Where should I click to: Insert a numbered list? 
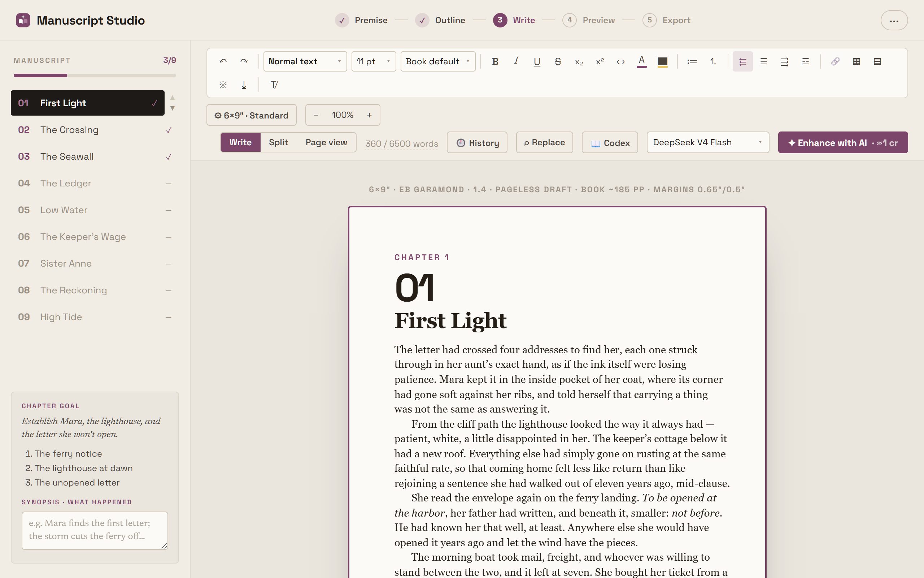(x=713, y=61)
